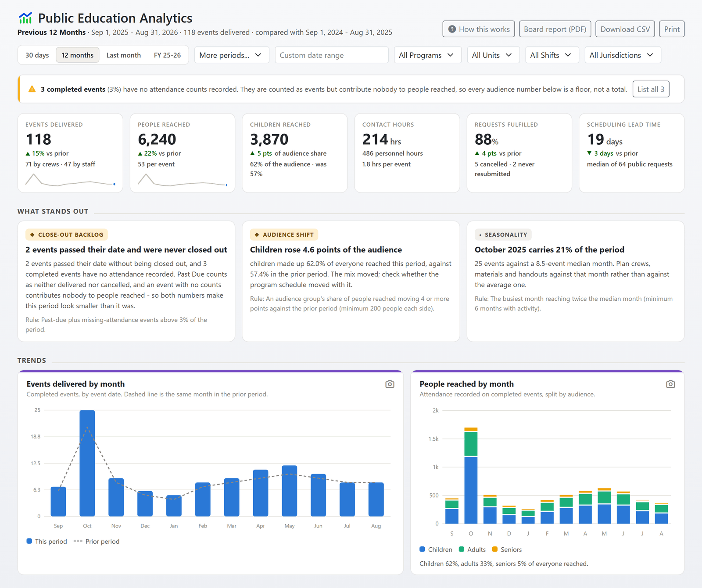Image resolution: width=702 pixels, height=588 pixels.
Task: Click the question mark icon in How this works
Action: tap(452, 29)
